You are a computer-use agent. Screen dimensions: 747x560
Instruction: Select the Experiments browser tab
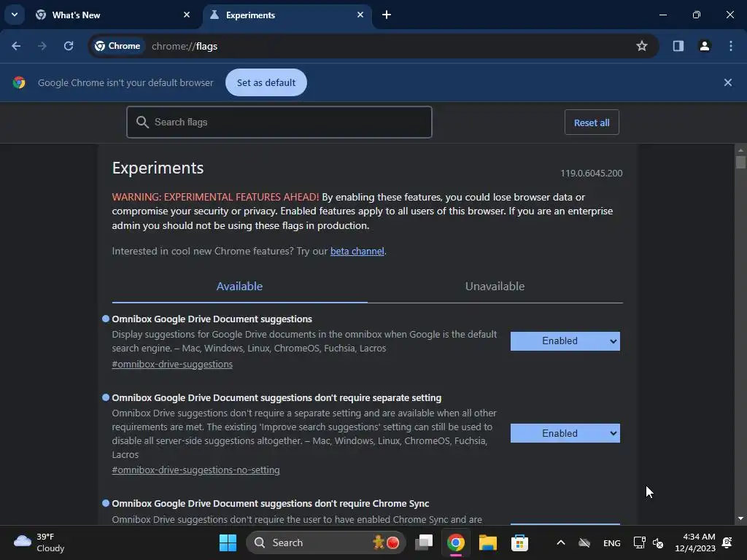(287, 15)
